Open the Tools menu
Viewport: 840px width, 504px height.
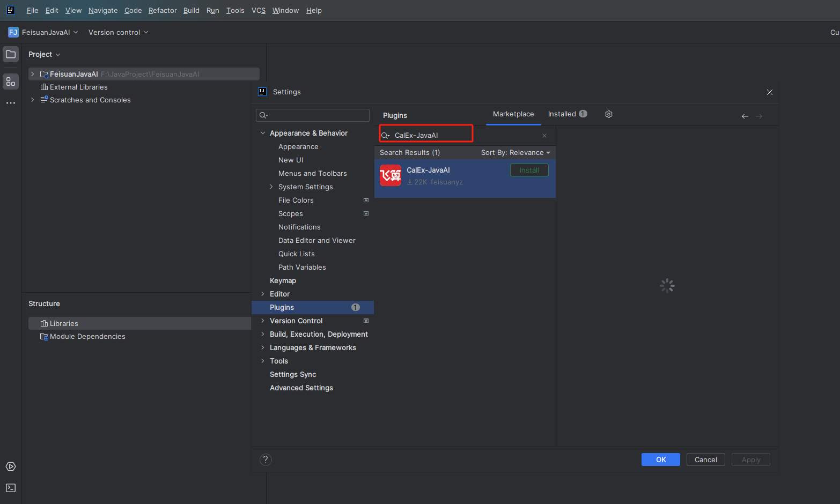[235, 10]
